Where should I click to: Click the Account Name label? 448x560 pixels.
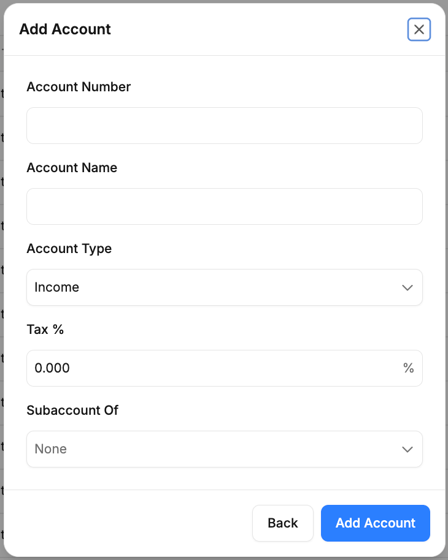point(72,168)
